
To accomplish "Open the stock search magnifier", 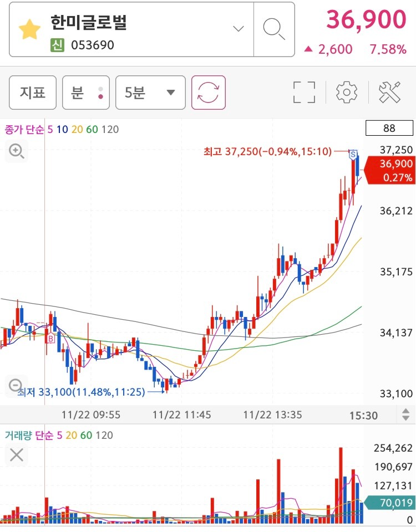I will click(273, 29).
